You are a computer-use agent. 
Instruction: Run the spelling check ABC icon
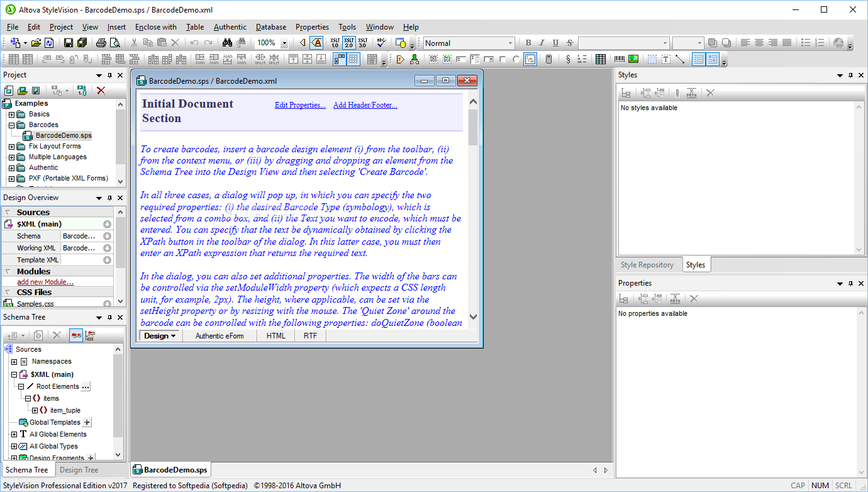click(381, 43)
